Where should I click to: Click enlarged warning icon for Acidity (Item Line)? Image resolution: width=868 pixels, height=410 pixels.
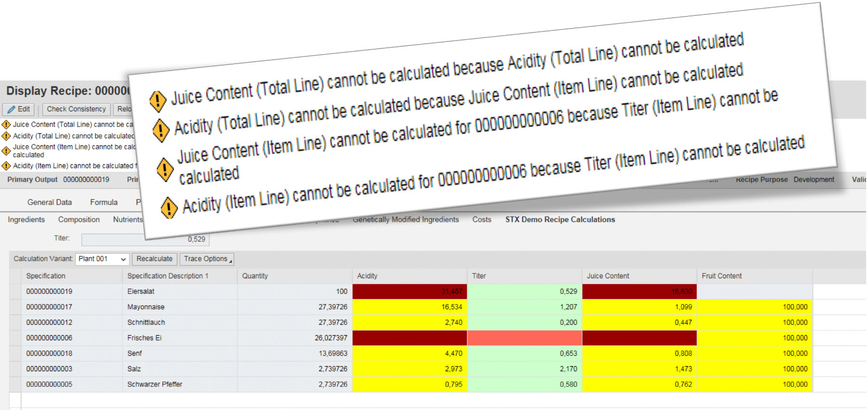(x=169, y=208)
